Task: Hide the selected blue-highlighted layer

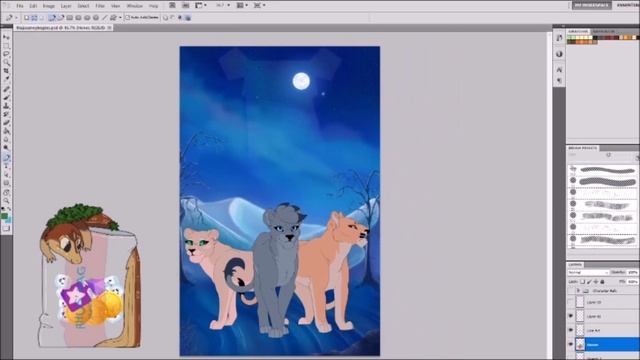Action: coord(571,344)
